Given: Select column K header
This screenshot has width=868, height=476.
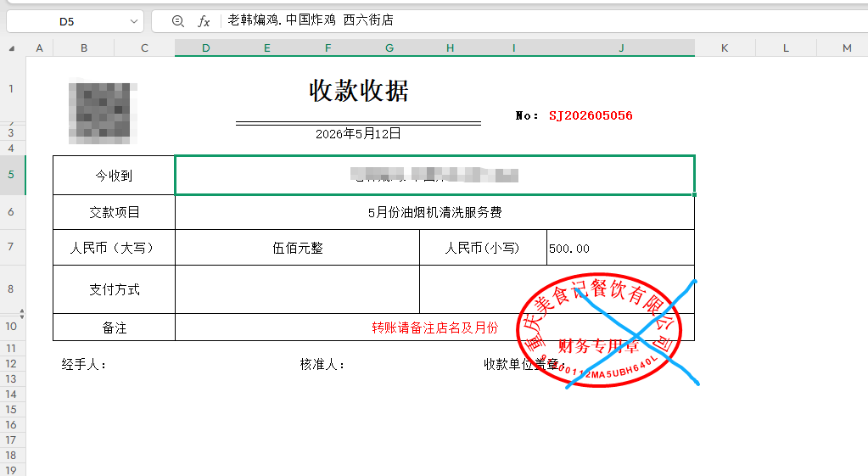Looking at the screenshot, I should pyautogui.click(x=725, y=48).
